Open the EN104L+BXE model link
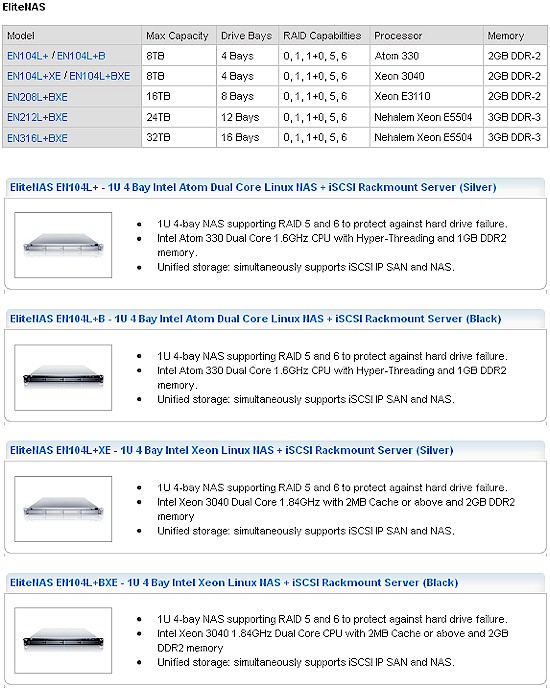This screenshot has width=550, height=690. pos(99,76)
